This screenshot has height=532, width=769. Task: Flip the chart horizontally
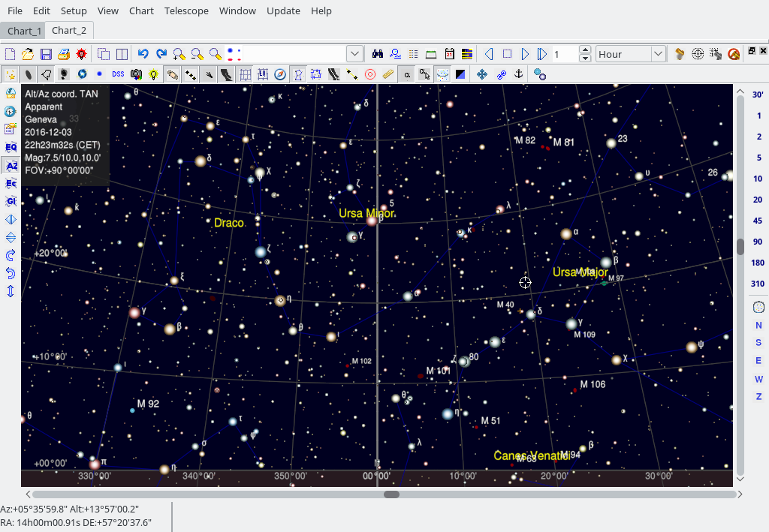point(11,219)
